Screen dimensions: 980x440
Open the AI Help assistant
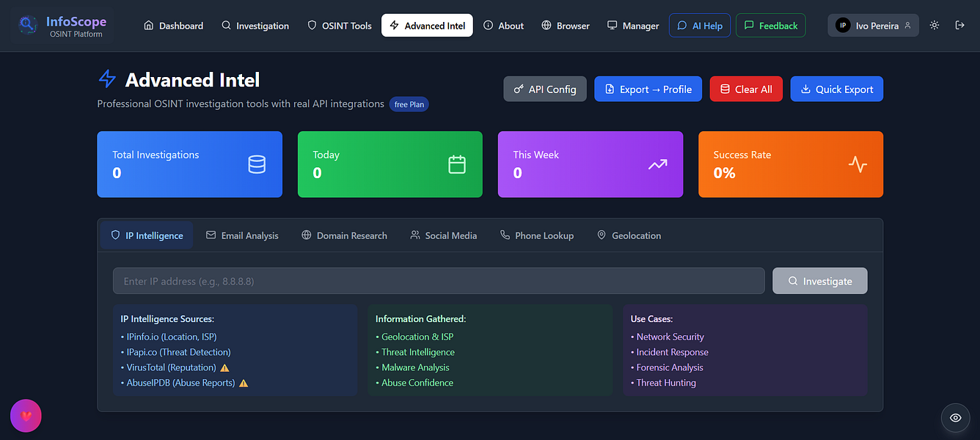[x=698, y=25]
